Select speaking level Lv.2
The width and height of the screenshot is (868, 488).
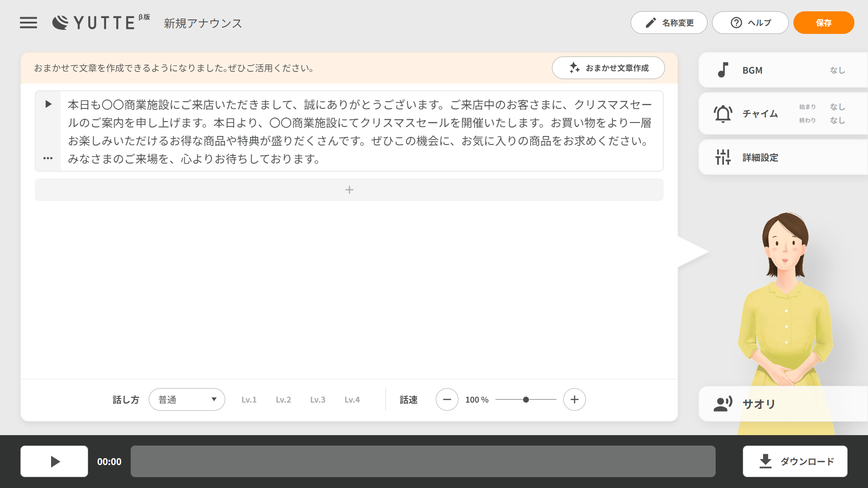click(x=283, y=399)
